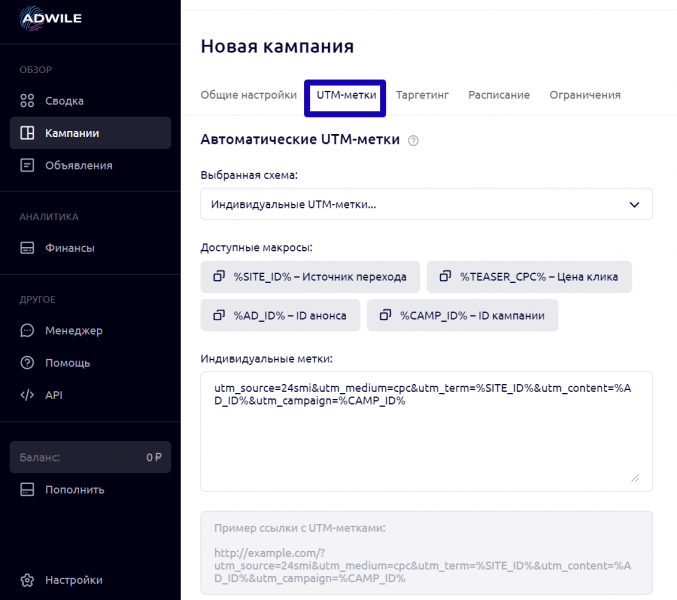Open the Финансы section icon

(x=27, y=248)
